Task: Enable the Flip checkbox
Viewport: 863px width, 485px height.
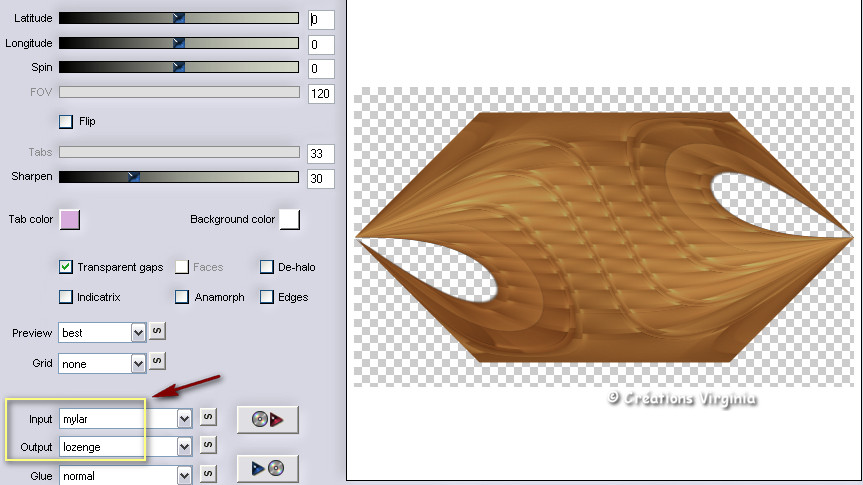Action: click(67, 122)
